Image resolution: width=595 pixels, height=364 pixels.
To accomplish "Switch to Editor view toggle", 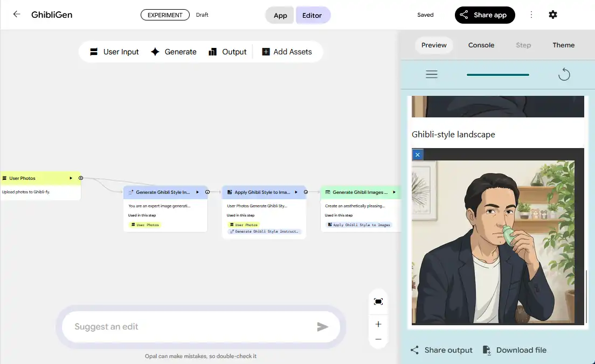I will (x=312, y=15).
